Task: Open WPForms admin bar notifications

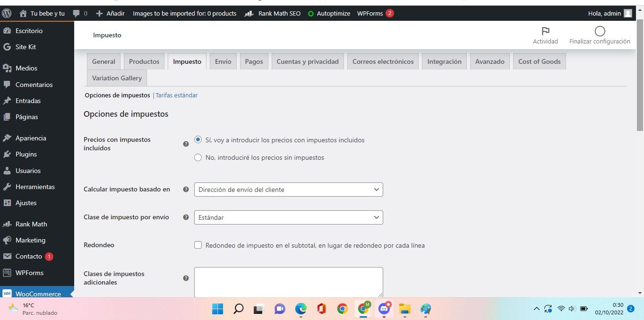Action: (x=375, y=13)
